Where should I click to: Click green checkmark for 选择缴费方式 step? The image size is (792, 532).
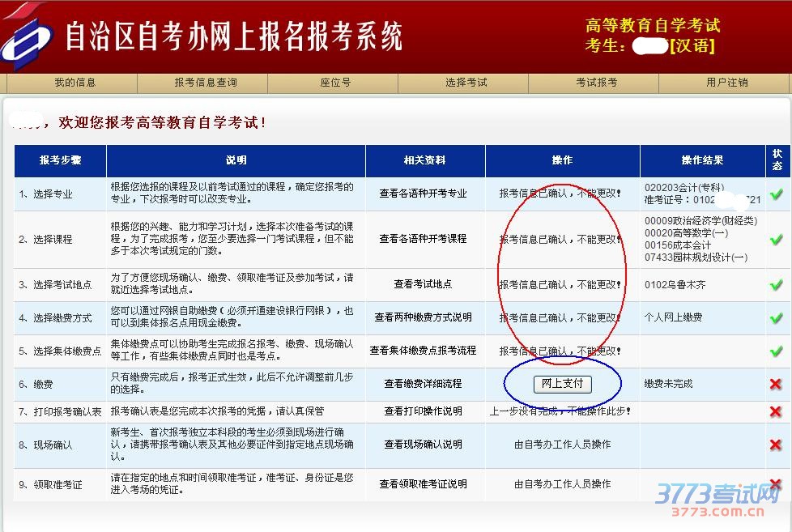776,318
